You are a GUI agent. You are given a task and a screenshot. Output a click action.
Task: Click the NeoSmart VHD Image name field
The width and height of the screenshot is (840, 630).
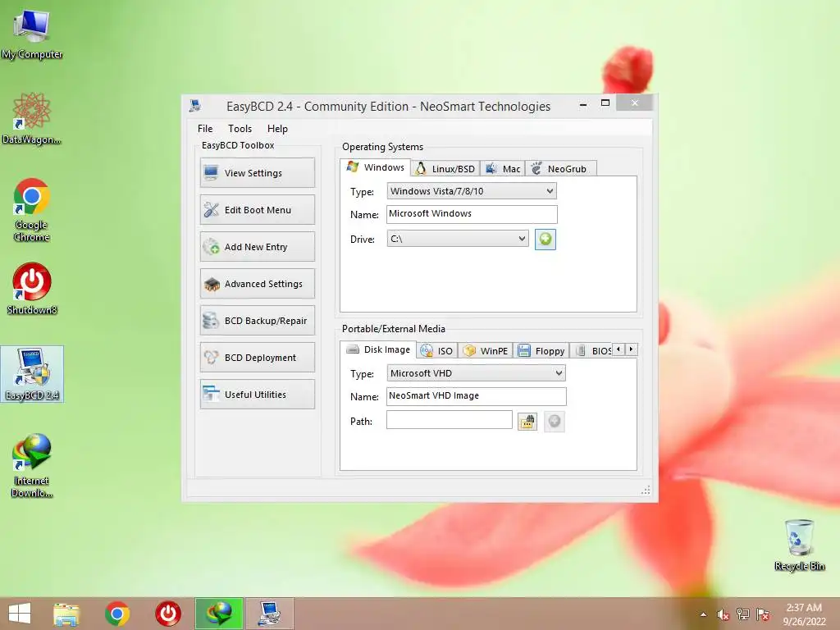click(x=477, y=396)
